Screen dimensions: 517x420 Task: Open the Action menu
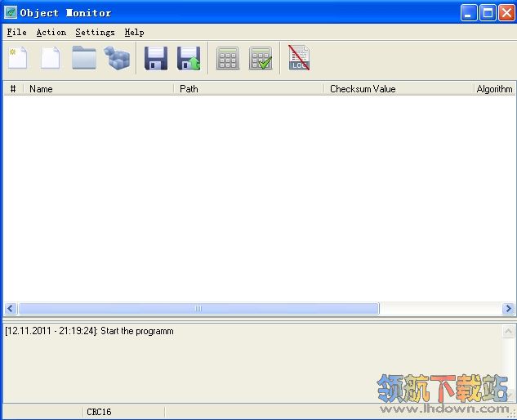pos(51,33)
